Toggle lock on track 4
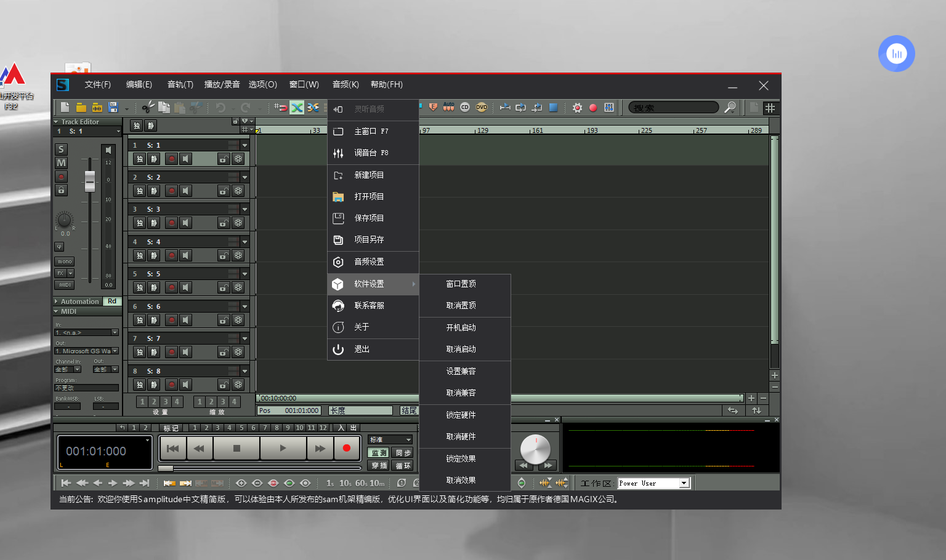Screen dimensions: 946x560 click(x=224, y=255)
